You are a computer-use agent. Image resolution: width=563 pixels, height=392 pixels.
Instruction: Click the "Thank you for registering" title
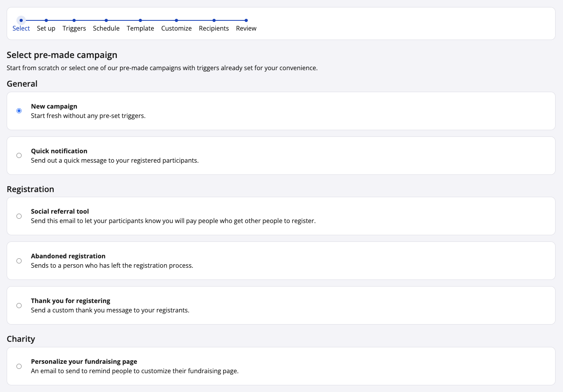click(71, 301)
